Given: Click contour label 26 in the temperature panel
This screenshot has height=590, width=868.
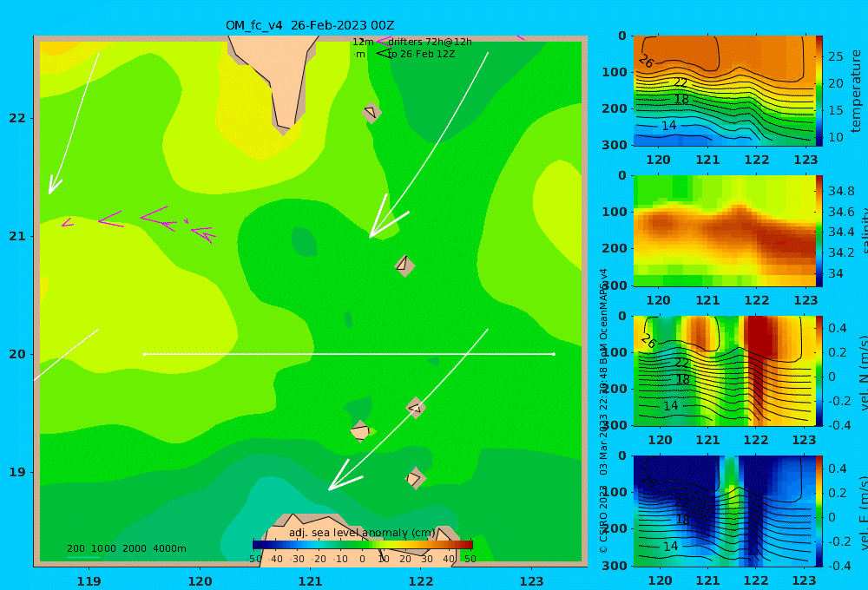Looking at the screenshot, I should coord(646,61).
